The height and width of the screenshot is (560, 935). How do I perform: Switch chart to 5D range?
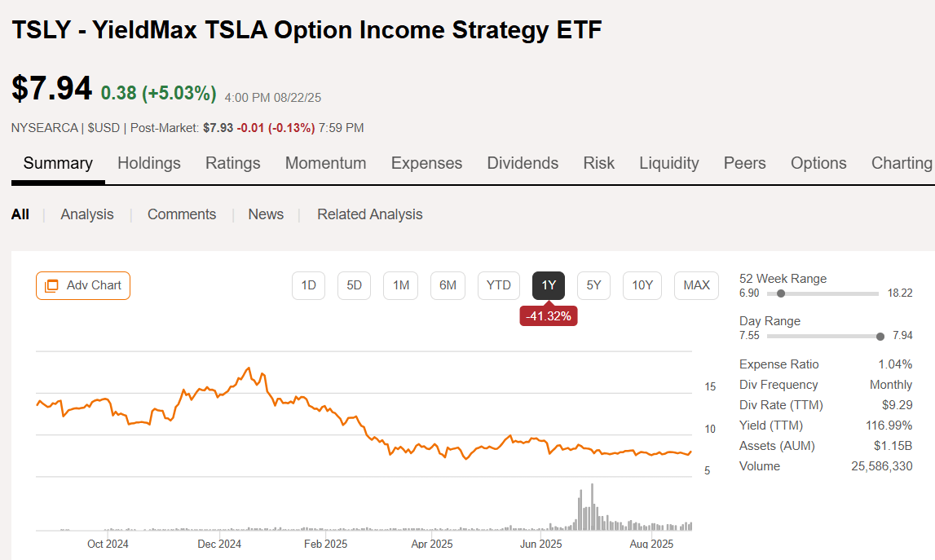pyautogui.click(x=354, y=285)
